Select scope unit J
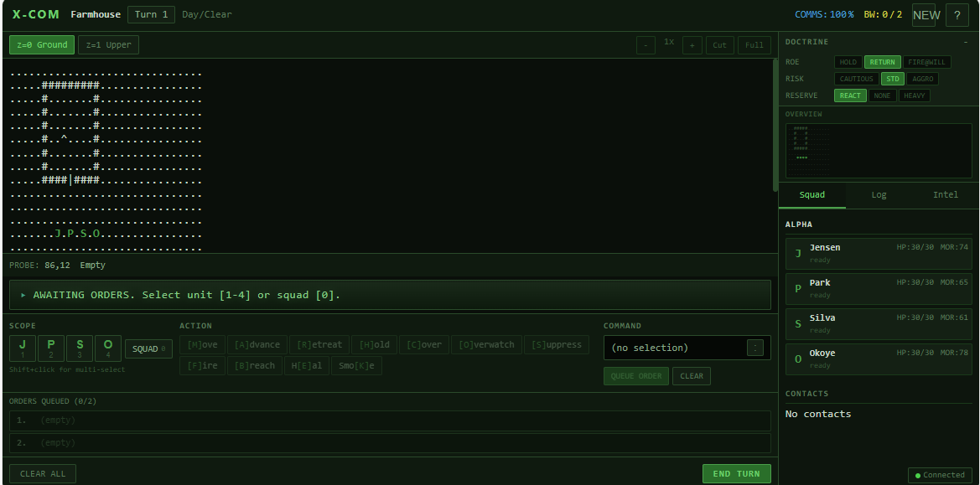The height and width of the screenshot is (485, 980). click(x=23, y=348)
